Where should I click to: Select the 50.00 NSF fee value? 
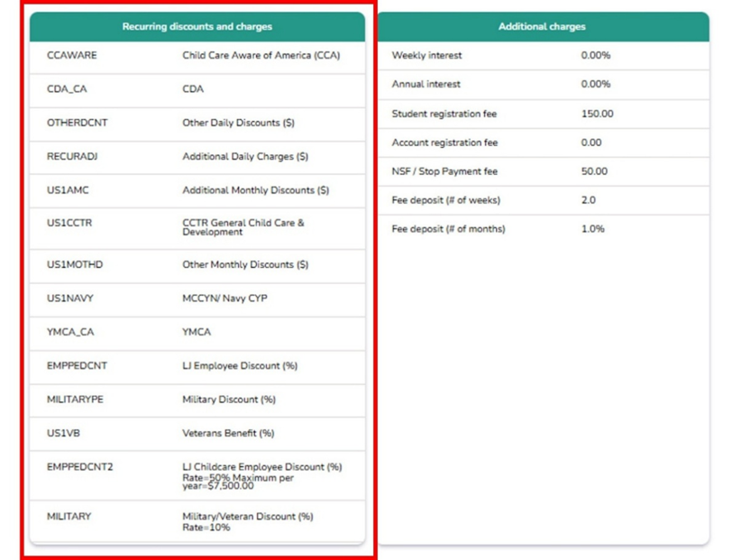click(594, 171)
